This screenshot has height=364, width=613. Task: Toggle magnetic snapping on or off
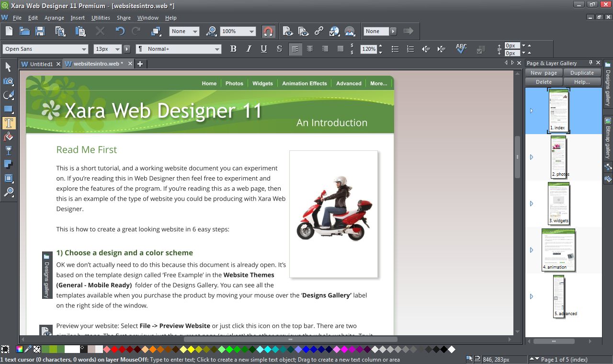click(x=268, y=31)
